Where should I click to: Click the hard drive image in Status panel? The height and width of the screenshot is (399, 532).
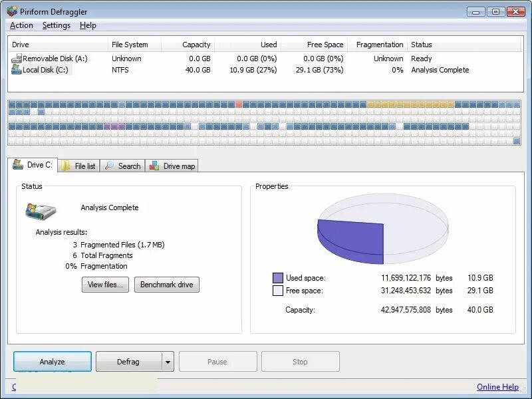click(x=41, y=211)
